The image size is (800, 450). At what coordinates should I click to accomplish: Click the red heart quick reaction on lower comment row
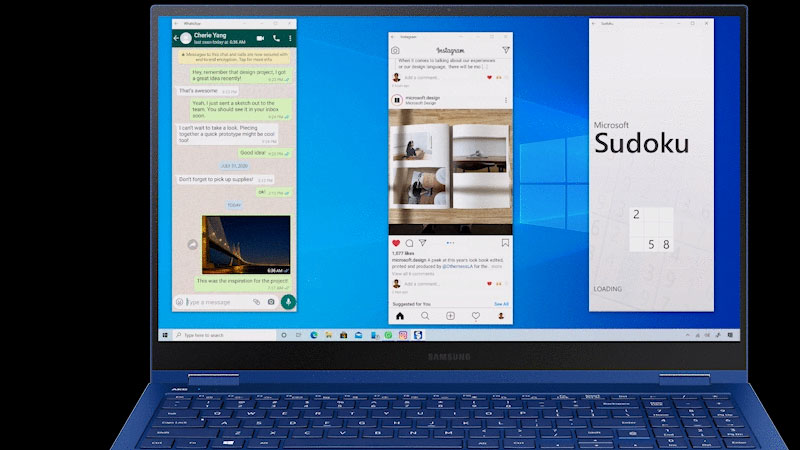[489, 284]
